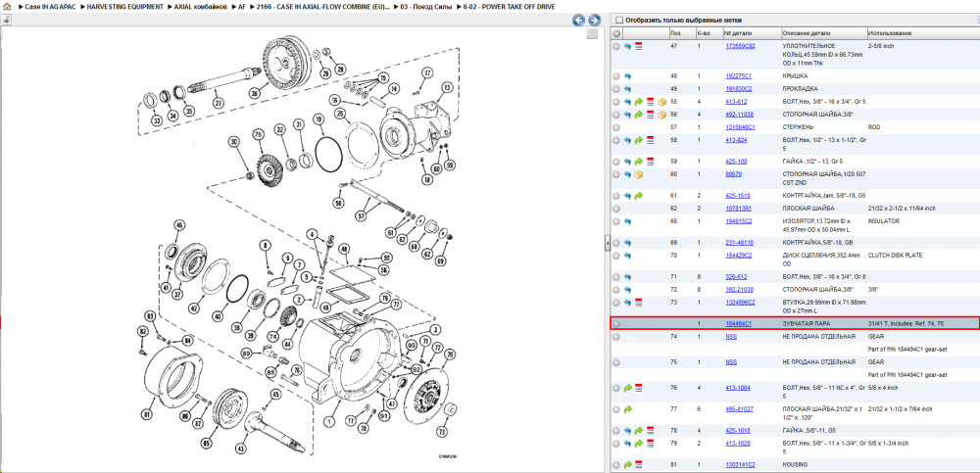
Task: Click the blue arrow icon for part 191830C2
Action: (x=627, y=89)
